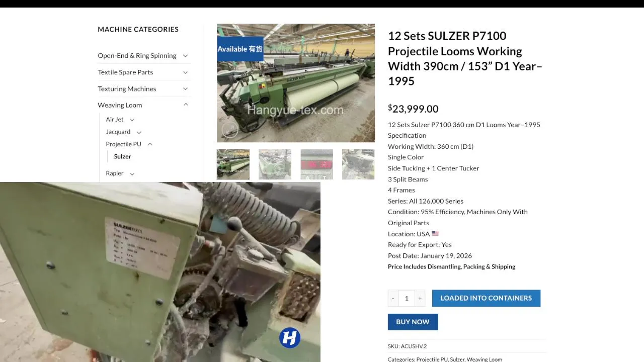Collapse the Projectile PU subcategory

tap(150, 144)
